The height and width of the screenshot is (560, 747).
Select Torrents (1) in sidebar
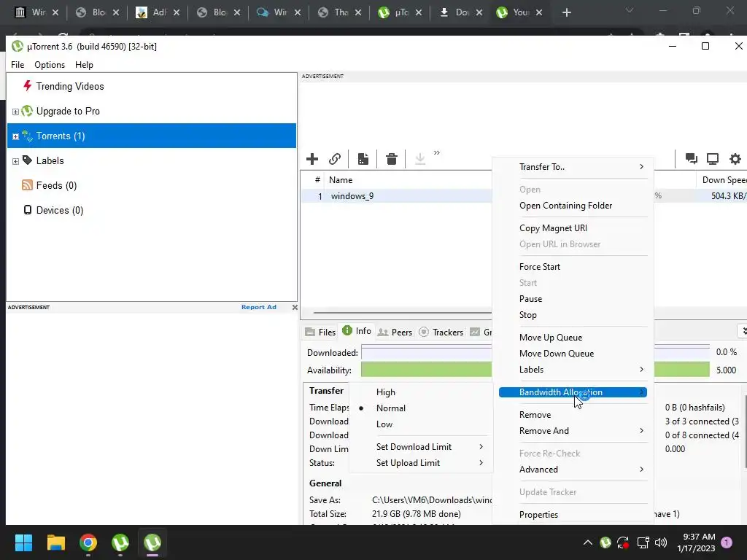152,136
